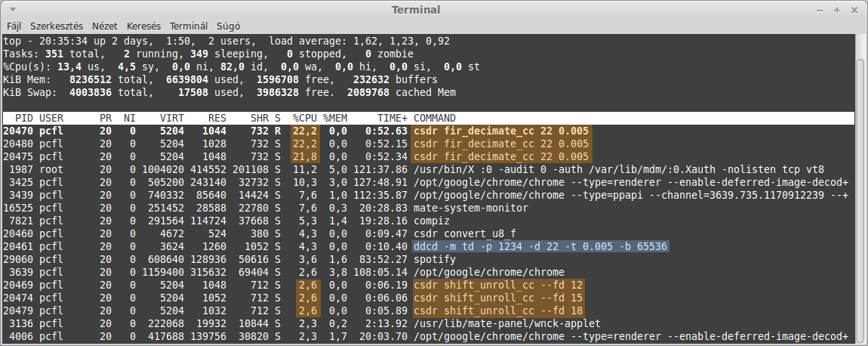Screen dimensions: 868x346
Task: Click the csdr convert_u8_f process row
Action: click(x=426, y=233)
